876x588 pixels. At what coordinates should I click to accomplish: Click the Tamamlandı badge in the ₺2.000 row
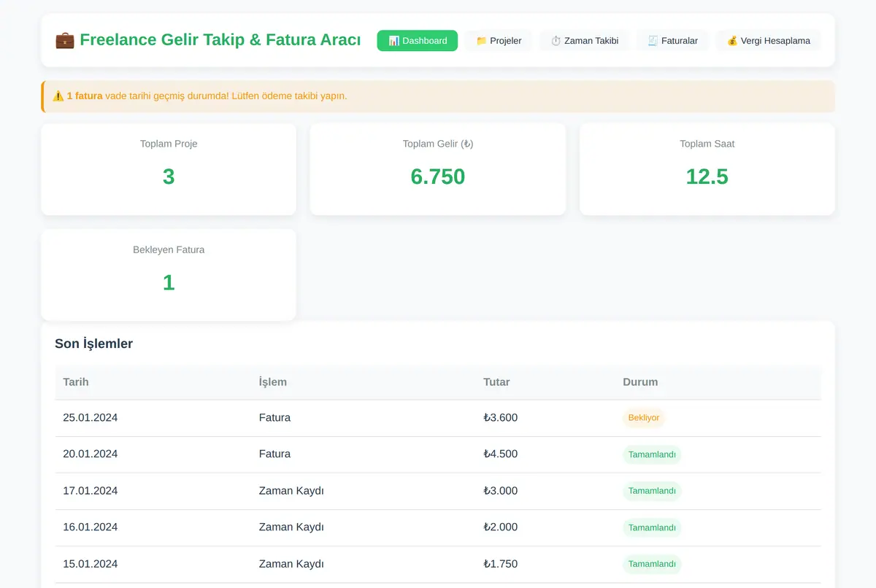[x=652, y=527]
